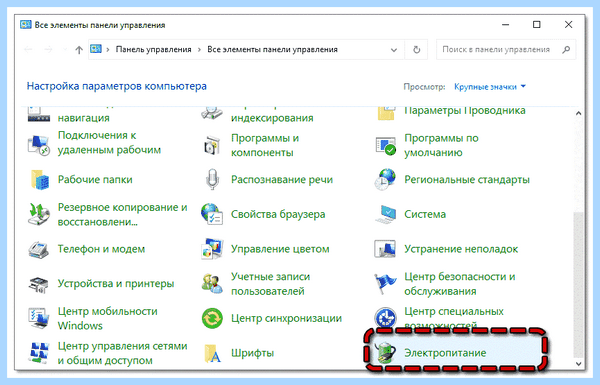Click the Свойства браузера globe icon
Image resolution: width=600 pixels, height=385 pixels.
212,214
